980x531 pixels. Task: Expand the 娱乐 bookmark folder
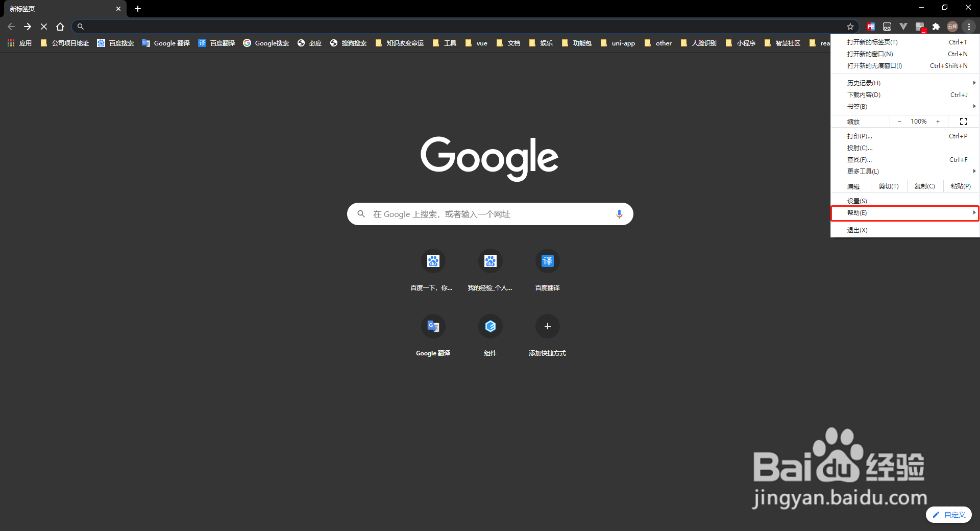[541, 43]
